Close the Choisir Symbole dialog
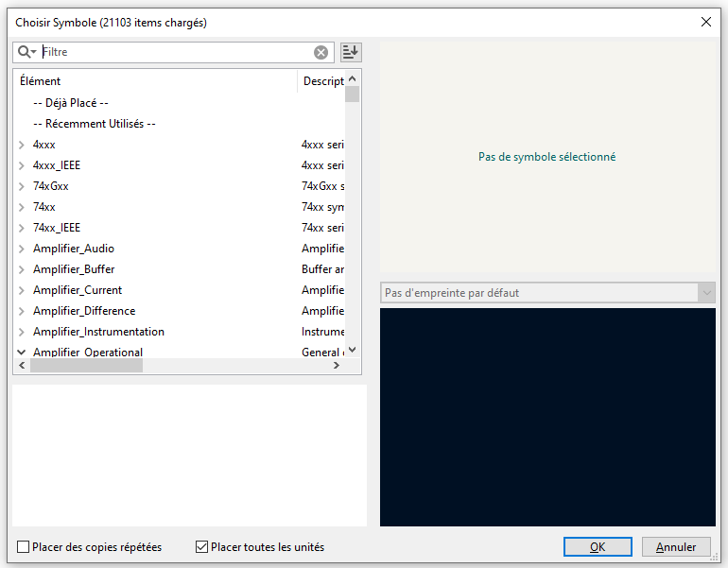Screen dimensions: 728x568 tap(705, 22)
